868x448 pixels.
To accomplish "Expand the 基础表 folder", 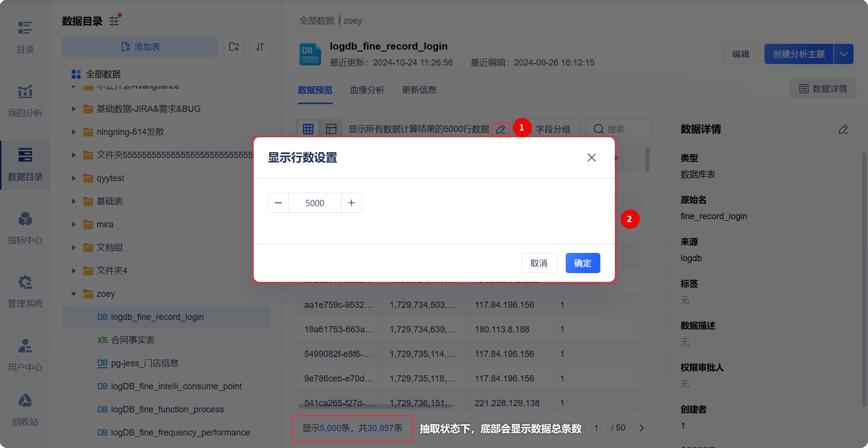I will pyautogui.click(x=74, y=201).
